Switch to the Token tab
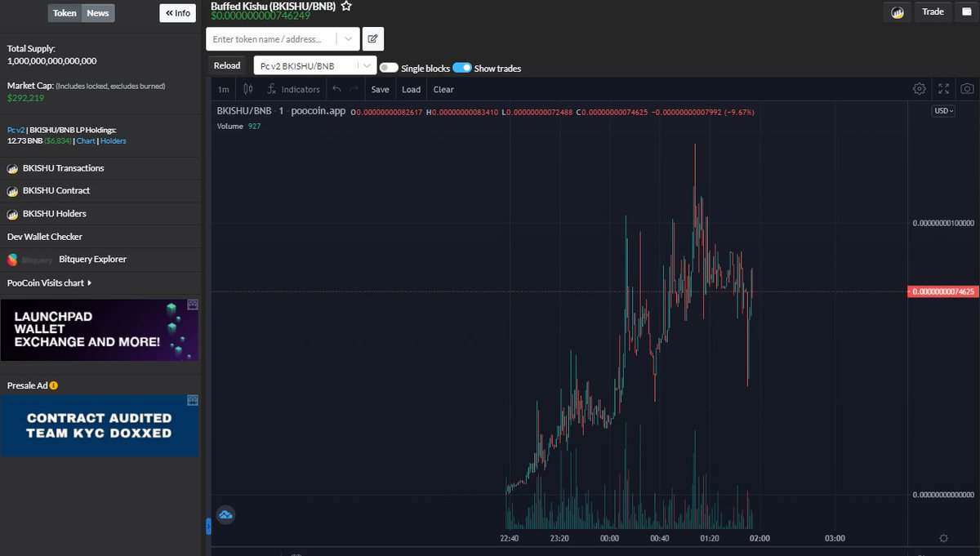The height and width of the screenshot is (556, 980). (65, 13)
